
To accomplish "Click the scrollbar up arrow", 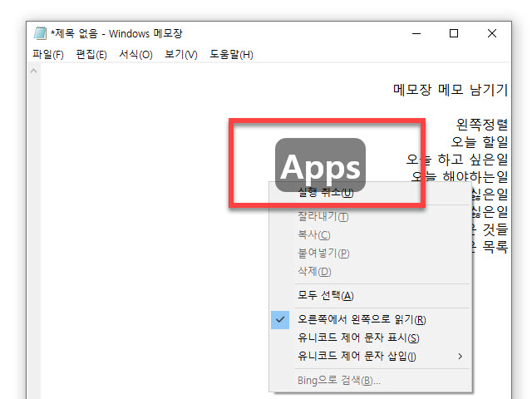I will click(33, 71).
